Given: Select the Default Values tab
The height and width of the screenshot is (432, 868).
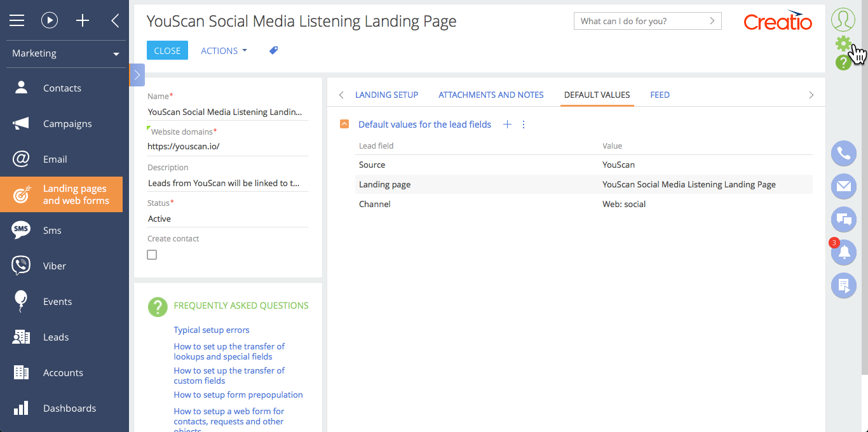Looking at the screenshot, I should [x=597, y=95].
